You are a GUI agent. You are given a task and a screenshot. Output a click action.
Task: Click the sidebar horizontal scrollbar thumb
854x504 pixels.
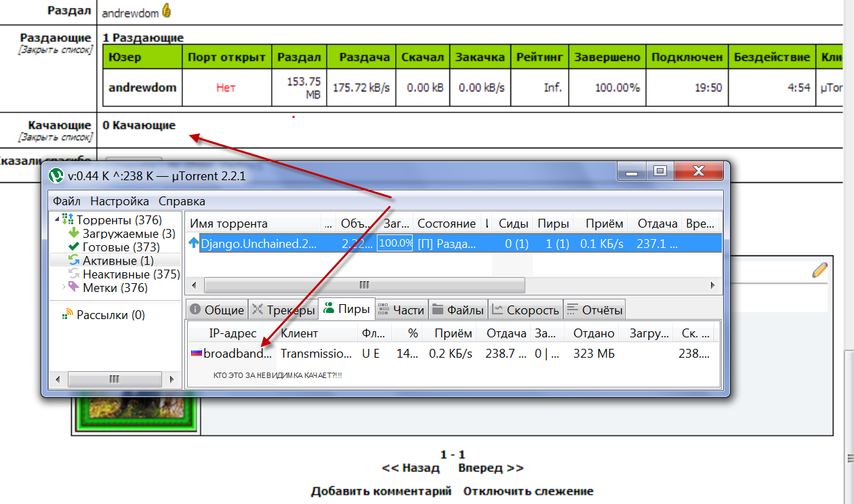113,378
